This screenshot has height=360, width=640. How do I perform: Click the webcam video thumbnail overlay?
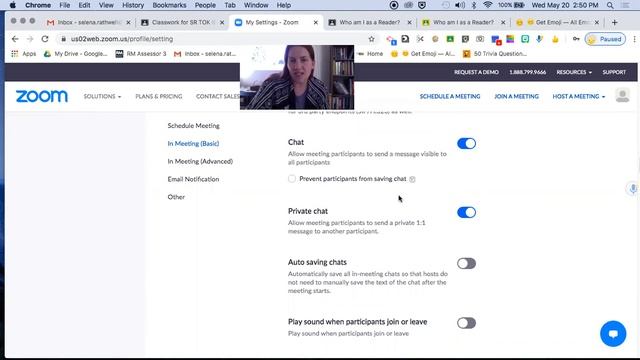coord(297,77)
